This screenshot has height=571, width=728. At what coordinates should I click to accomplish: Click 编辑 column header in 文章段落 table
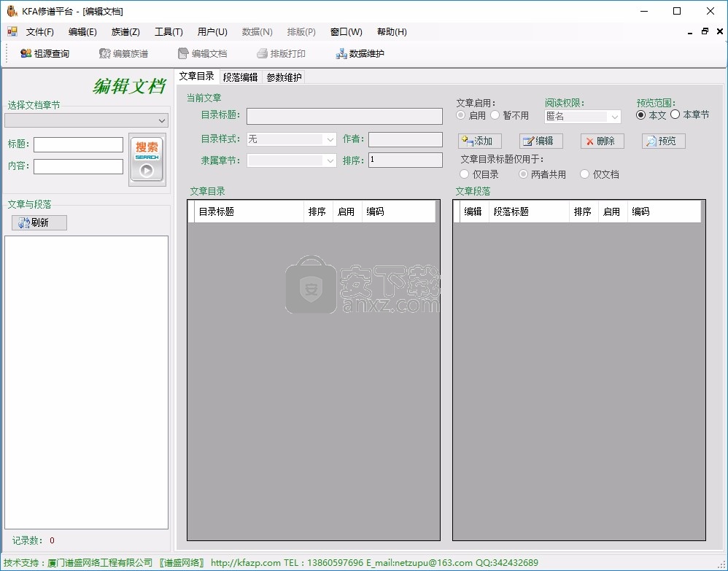tap(474, 211)
